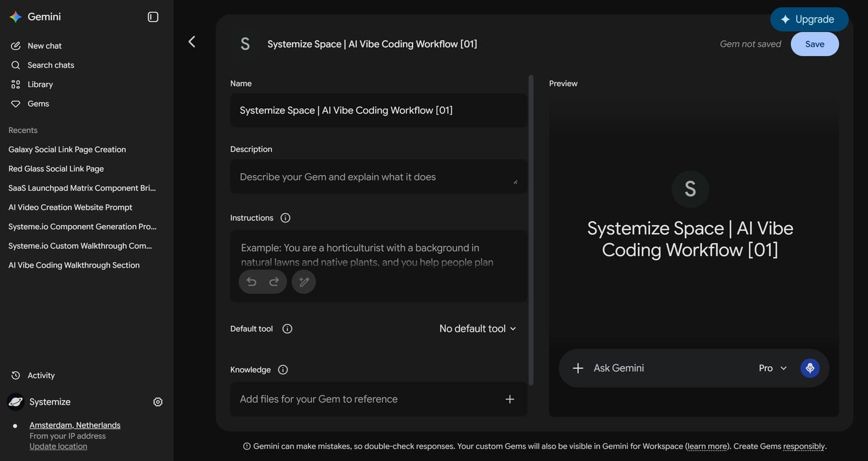Click the Upgrade button
This screenshot has height=461, width=868.
809,19
